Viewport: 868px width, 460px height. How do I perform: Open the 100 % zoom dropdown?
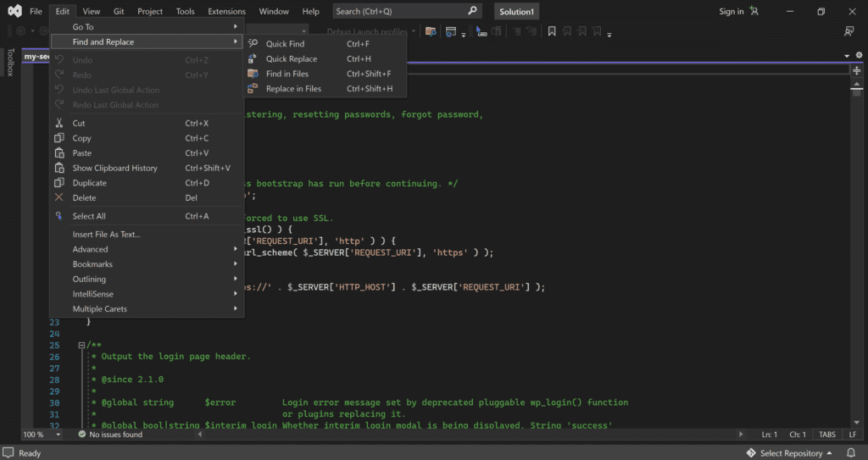pyautogui.click(x=58, y=435)
